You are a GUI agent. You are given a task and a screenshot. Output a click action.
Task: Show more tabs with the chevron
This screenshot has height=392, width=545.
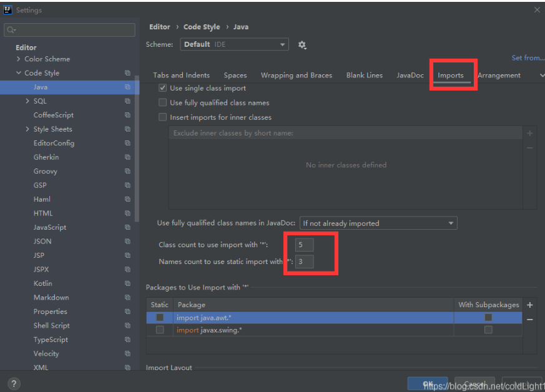pos(541,76)
